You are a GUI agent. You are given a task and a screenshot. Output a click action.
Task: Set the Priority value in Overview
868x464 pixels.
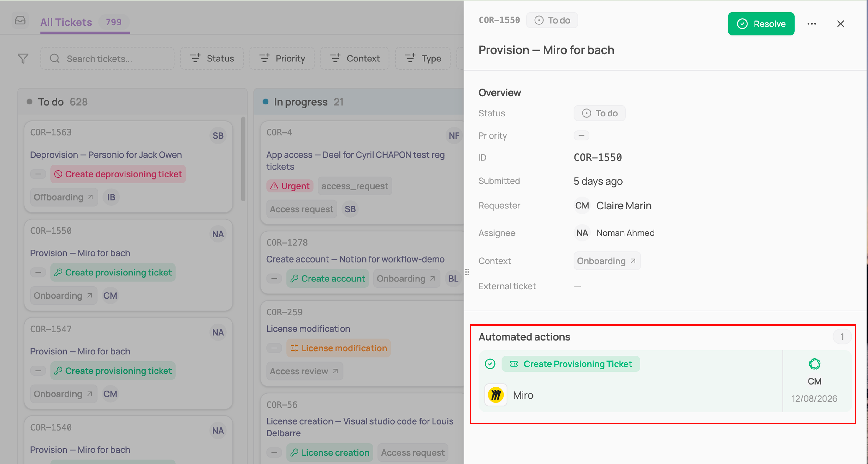pos(581,135)
